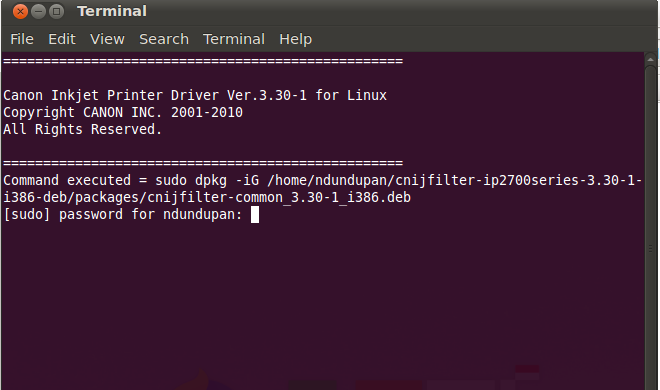This screenshot has width=660, height=390.
Task: Open the View menu
Action: tap(107, 39)
